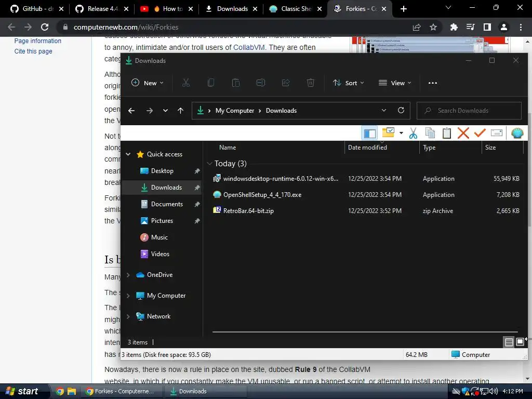
Task: Open the See more ellipsis menu
Action: 433,83
